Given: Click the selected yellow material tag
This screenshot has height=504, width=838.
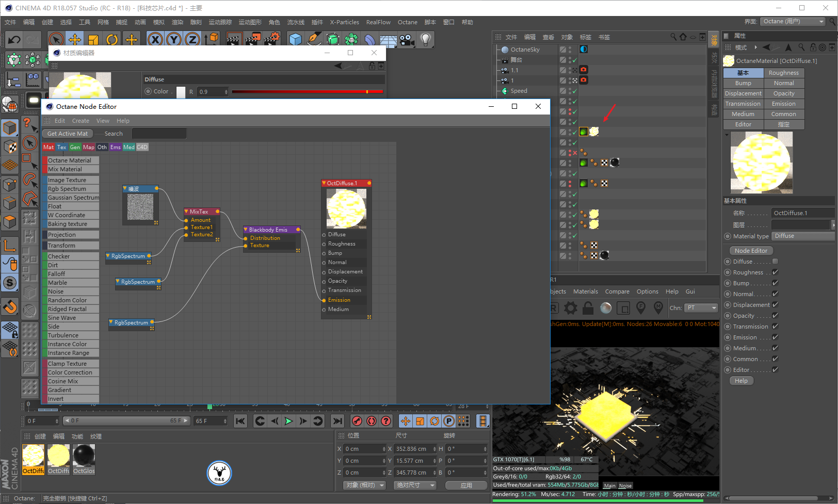Looking at the screenshot, I should 594,132.
